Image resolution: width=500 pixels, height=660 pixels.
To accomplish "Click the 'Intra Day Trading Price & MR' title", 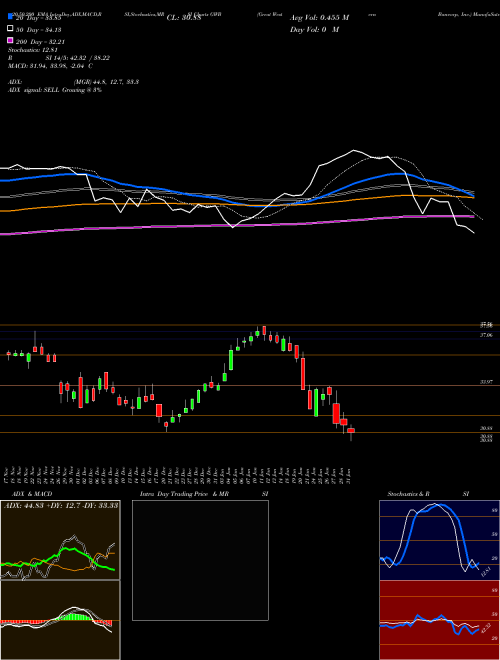I will (184, 494).
